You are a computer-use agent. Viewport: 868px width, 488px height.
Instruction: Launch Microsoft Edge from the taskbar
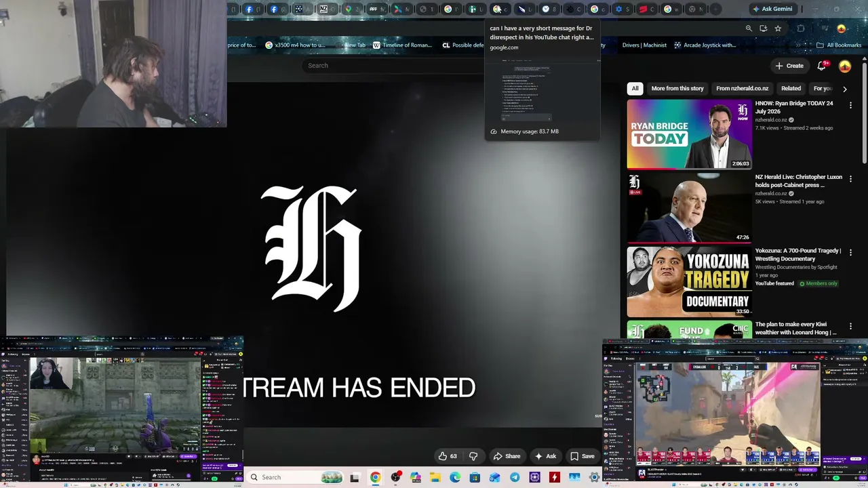(x=455, y=478)
